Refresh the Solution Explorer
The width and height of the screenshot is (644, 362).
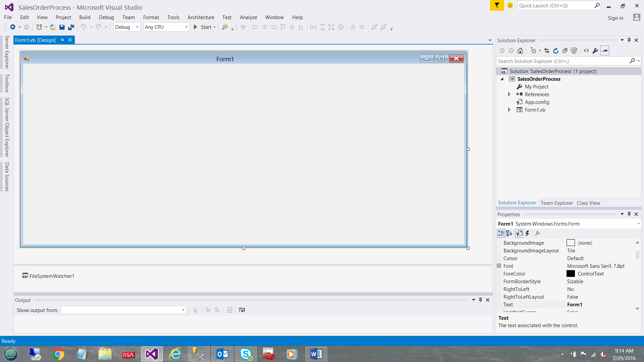click(556, 51)
